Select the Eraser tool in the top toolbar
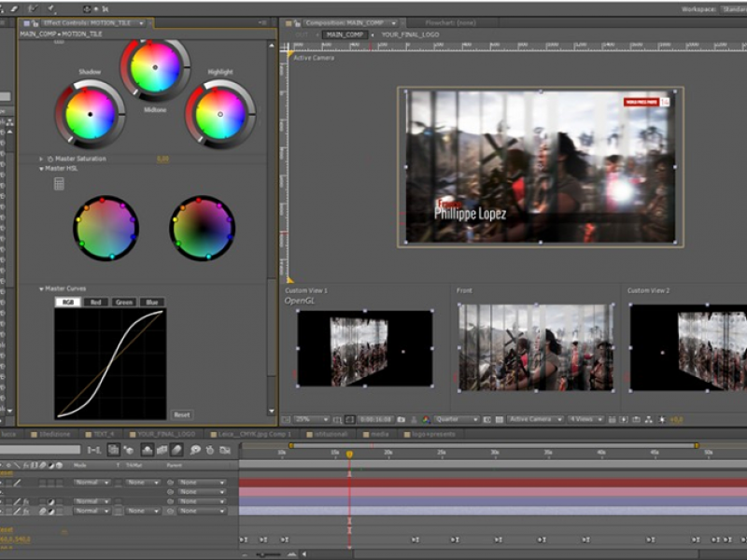The height and width of the screenshot is (560, 747). [14, 8]
